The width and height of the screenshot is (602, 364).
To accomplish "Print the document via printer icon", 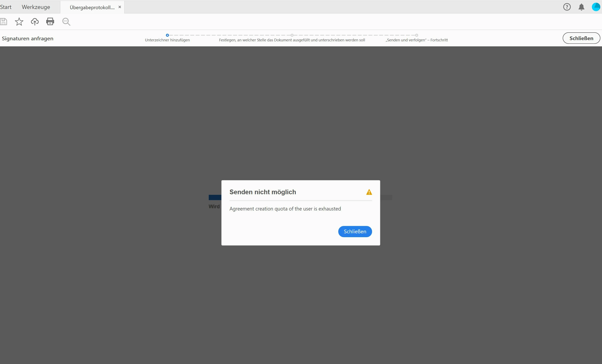I will click(x=50, y=22).
